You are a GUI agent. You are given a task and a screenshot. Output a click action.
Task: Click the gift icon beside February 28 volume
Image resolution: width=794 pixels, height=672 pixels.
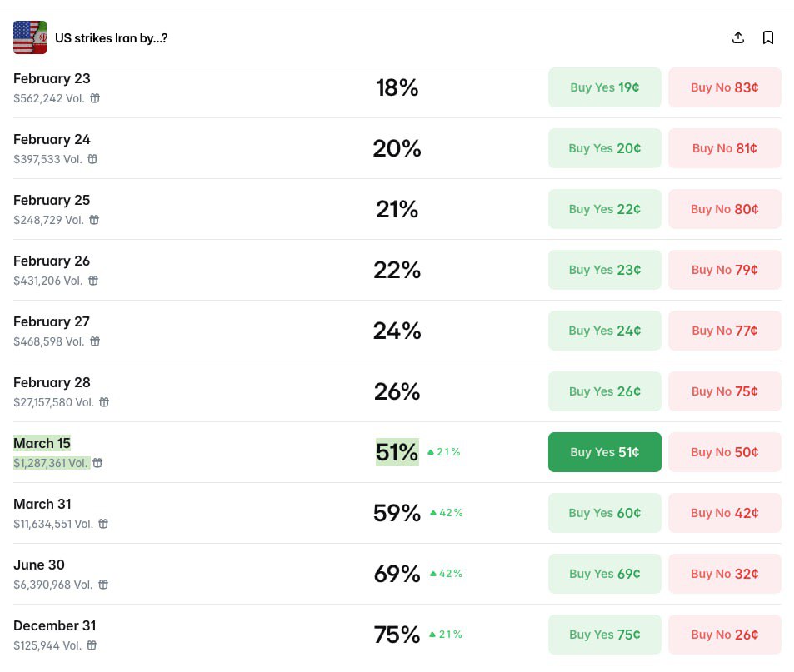tap(104, 402)
